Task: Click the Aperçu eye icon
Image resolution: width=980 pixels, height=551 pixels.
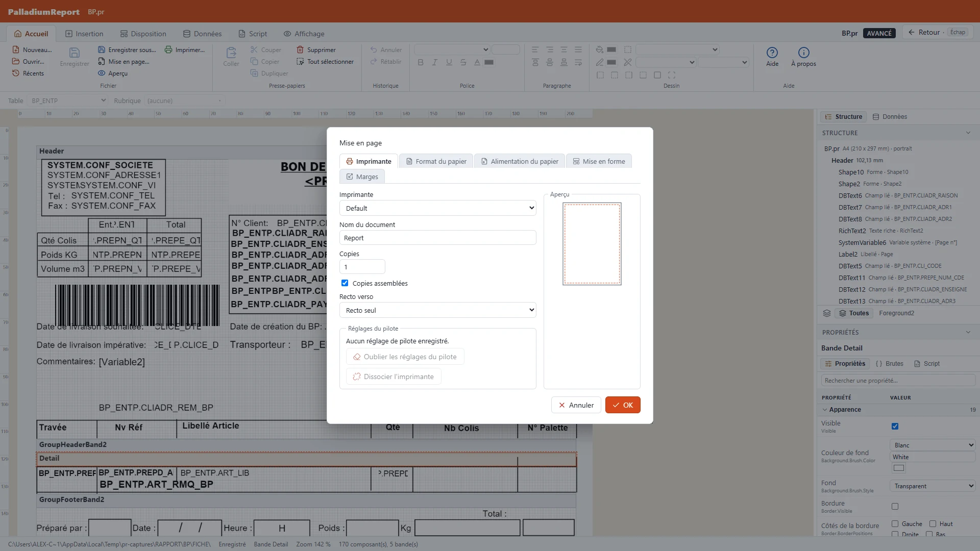Action: 102,73
